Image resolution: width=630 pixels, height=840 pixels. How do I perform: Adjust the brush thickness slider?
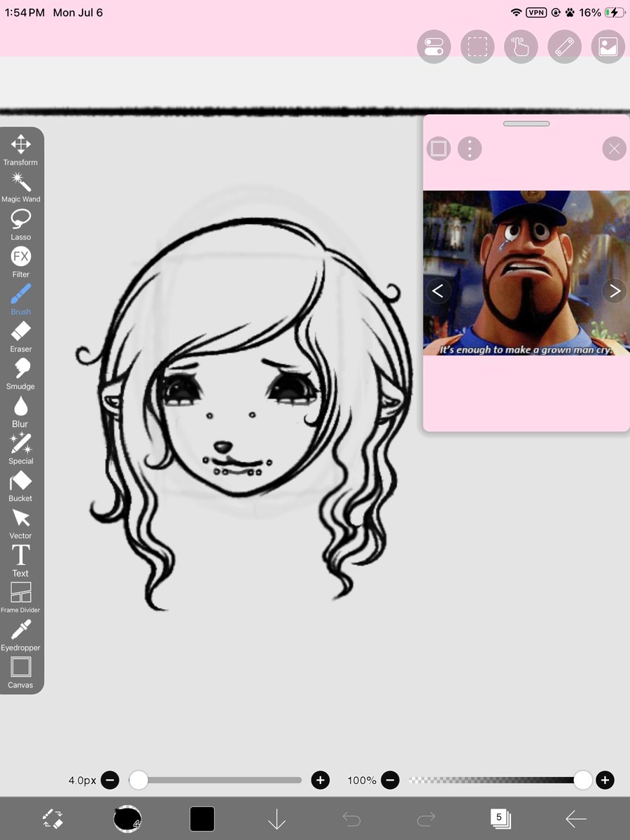pyautogui.click(x=215, y=780)
